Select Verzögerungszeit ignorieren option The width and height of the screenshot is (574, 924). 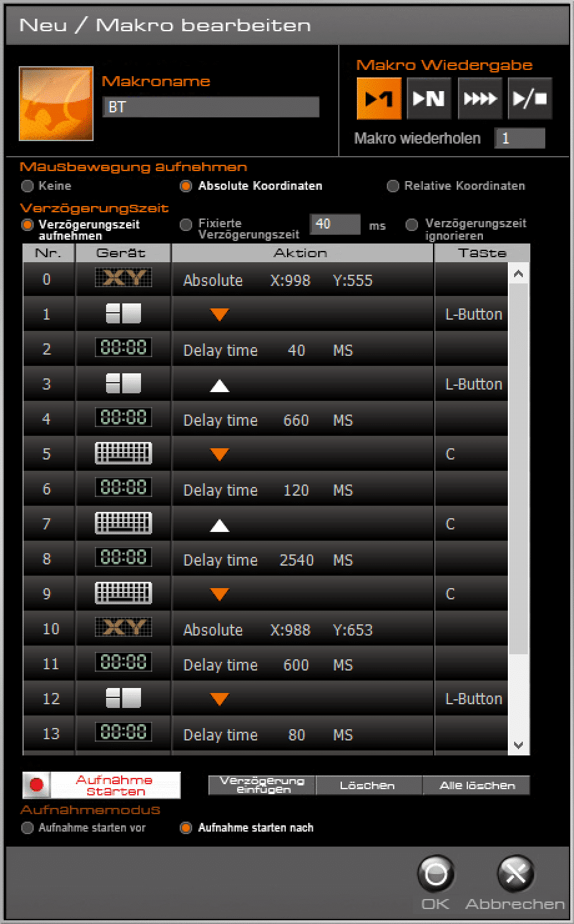(412, 225)
